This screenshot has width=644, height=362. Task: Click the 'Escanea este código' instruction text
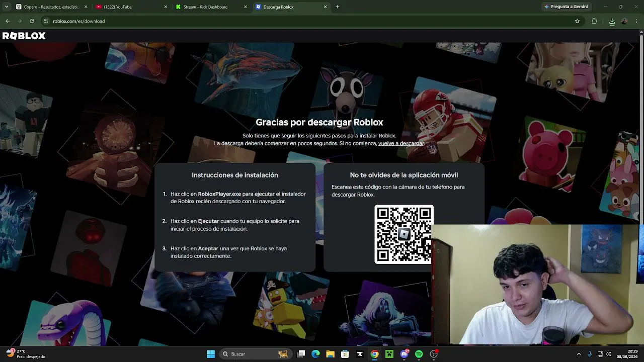point(398,191)
